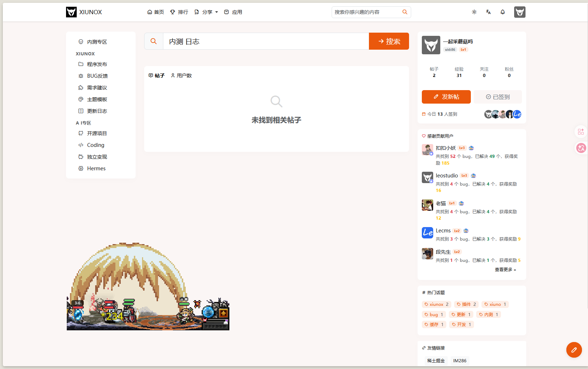Image resolution: width=588 pixels, height=369 pixels.
Task: Select the 插件 hot topic tag
Action: [x=466, y=304]
